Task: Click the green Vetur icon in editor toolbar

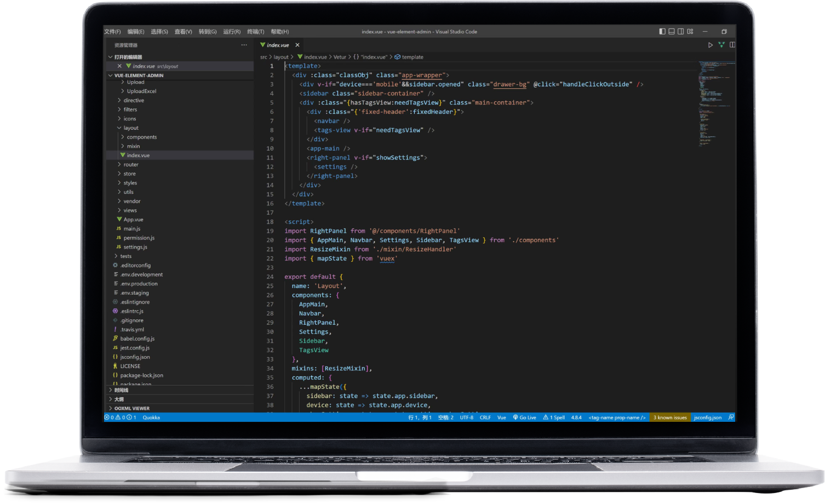Action: [x=721, y=45]
